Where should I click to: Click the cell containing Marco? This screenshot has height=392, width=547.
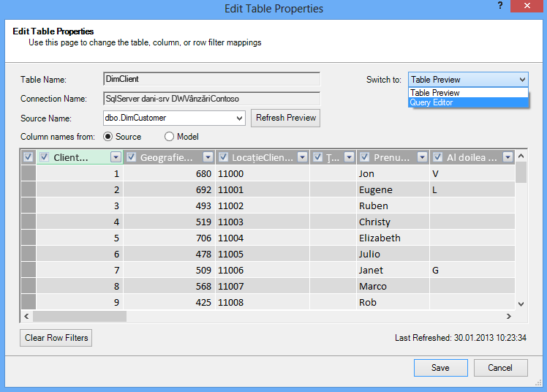click(393, 286)
